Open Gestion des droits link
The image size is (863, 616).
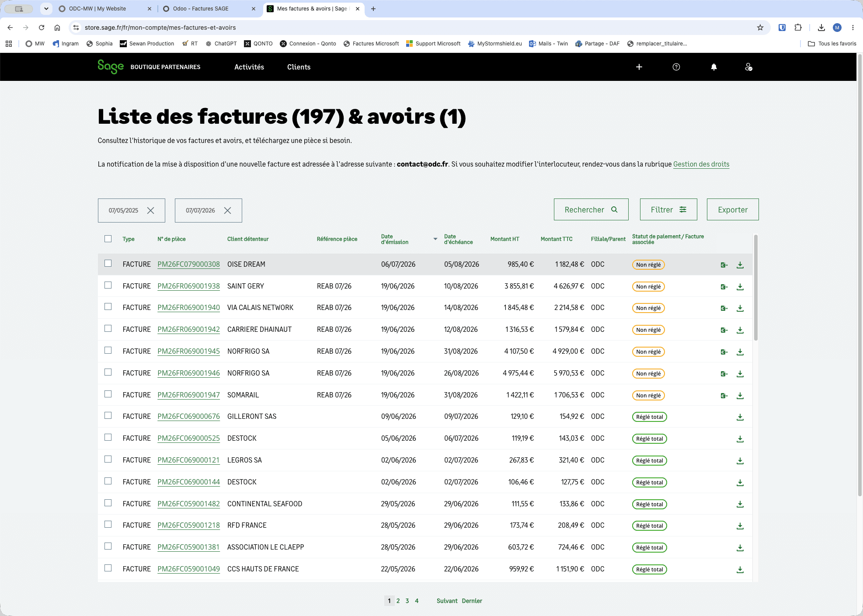[701, 164]
